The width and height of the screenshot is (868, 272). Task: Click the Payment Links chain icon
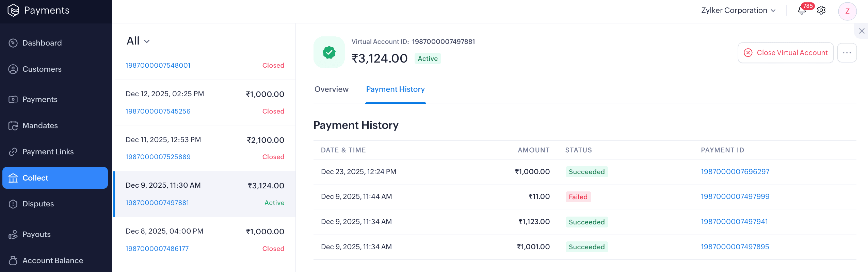coord(13,152)
